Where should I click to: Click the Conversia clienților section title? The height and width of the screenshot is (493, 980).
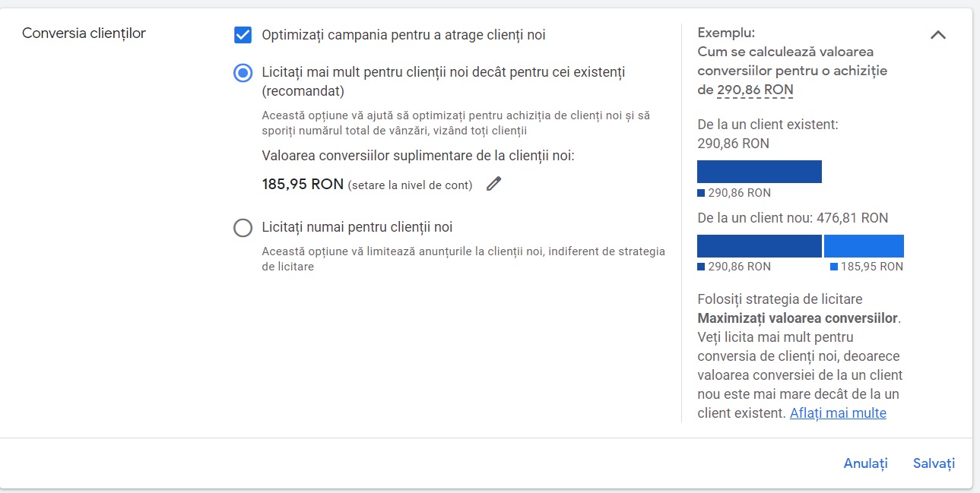point(84,33)
